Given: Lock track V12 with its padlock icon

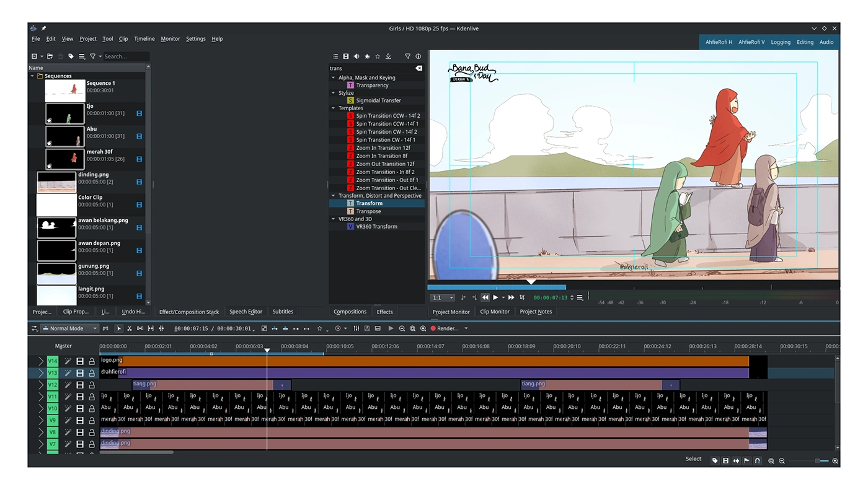Looking at the screenshot, I should click(92, 385).
